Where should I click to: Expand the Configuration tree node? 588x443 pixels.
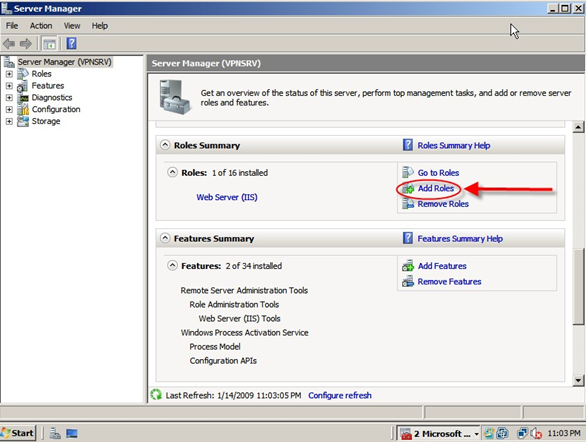point(9,110)
